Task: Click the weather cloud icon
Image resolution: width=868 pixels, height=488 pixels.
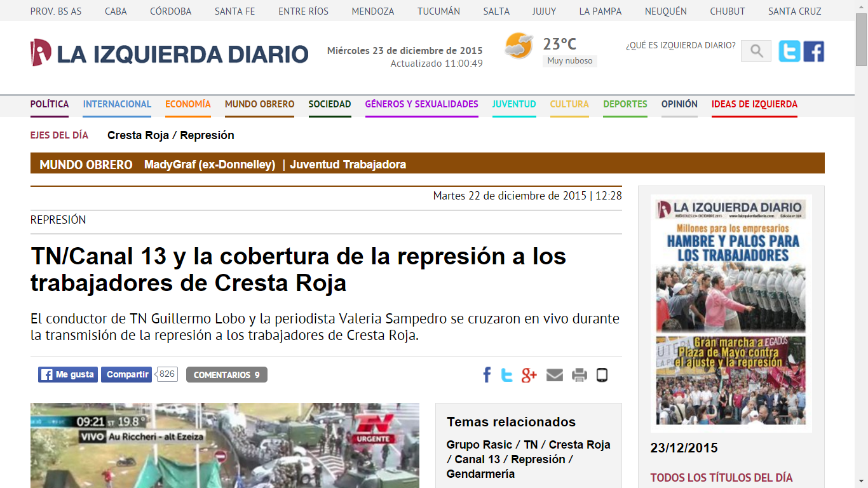Action: 519,46
